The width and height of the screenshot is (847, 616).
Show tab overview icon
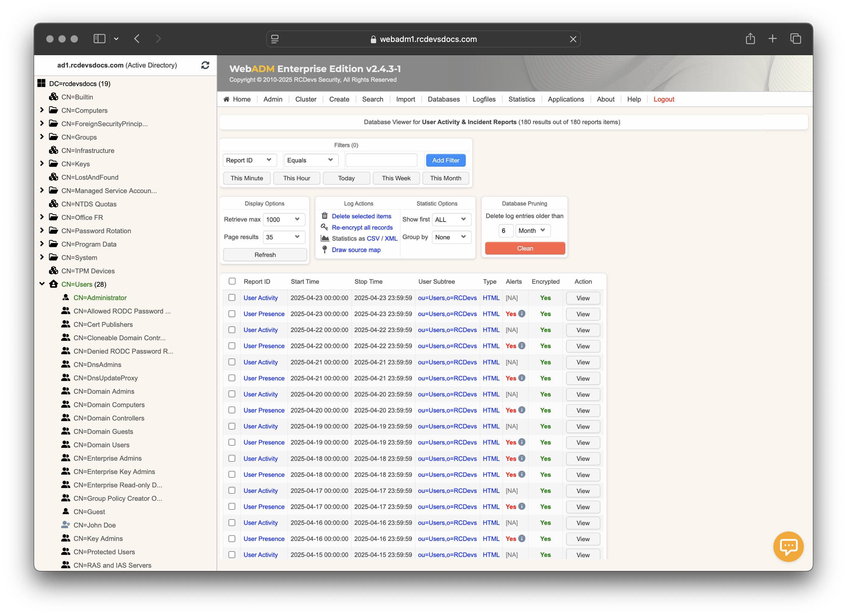pos(796,38)
